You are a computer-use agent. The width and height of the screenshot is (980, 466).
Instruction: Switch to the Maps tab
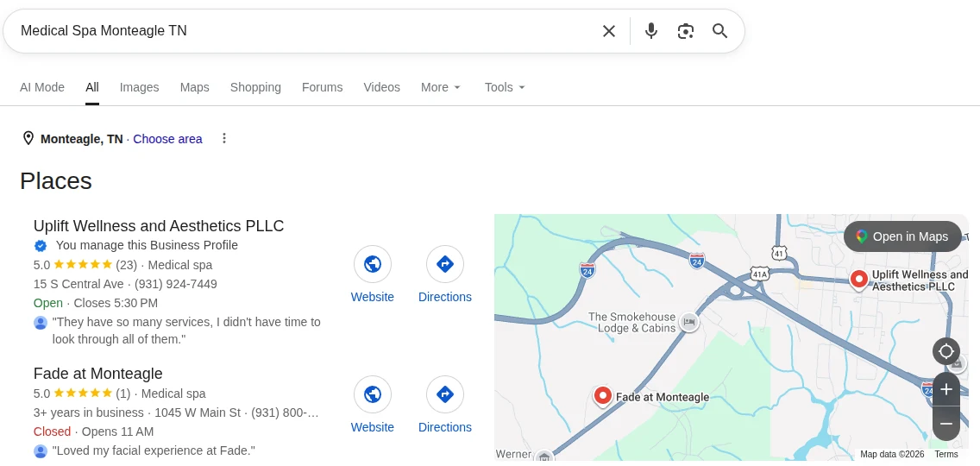194,87
